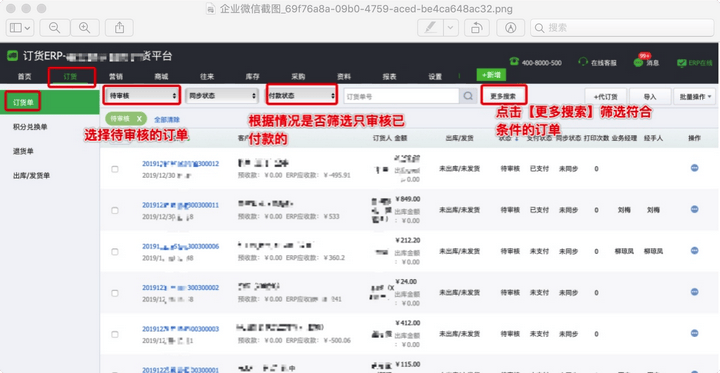Open the action icon for the ¥24.00 order

pyautogui.click(x=694, y=292)
